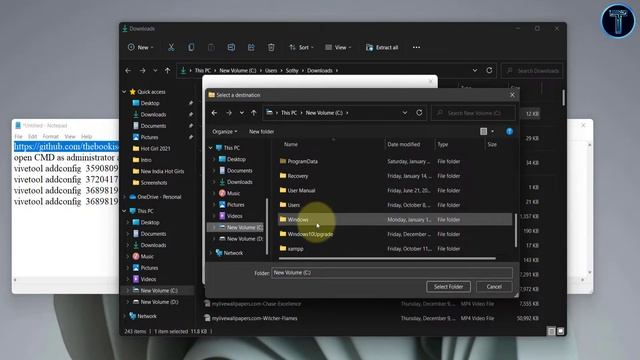This screenshot has width=640, height=360.
Task: Open Edit menu in Notepad
Action: [x=33, y=136]
